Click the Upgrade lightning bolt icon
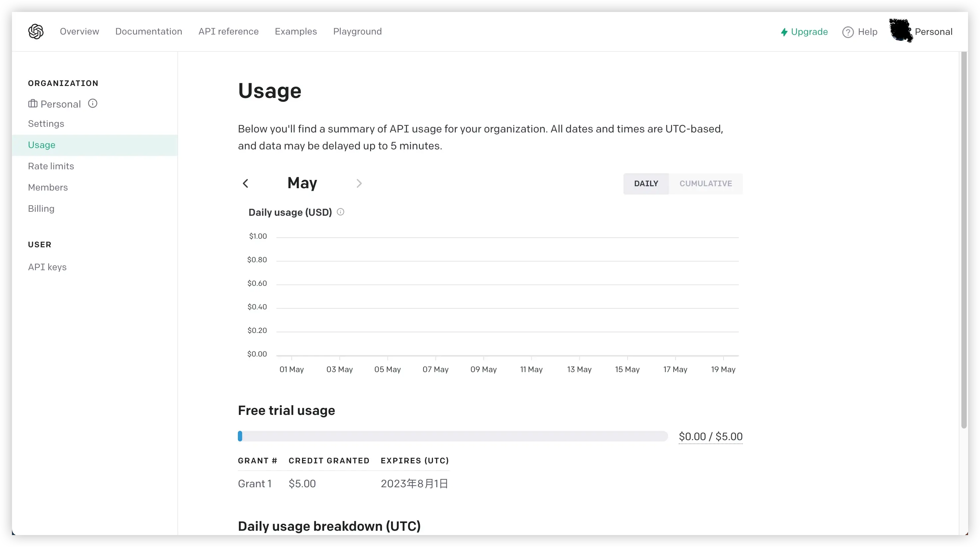Image resolution: width=980 pixels, height=547 pixels. pyautogui.click(x=784, y=32)
